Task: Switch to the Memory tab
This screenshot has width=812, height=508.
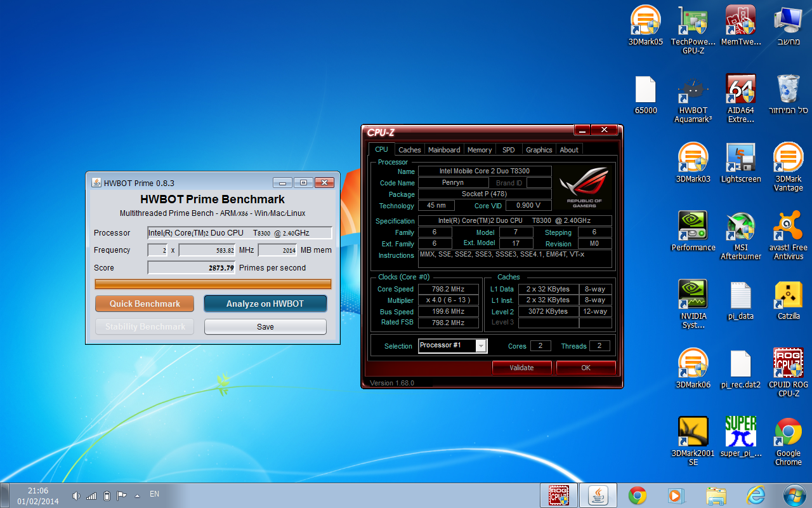Action: 480,150
